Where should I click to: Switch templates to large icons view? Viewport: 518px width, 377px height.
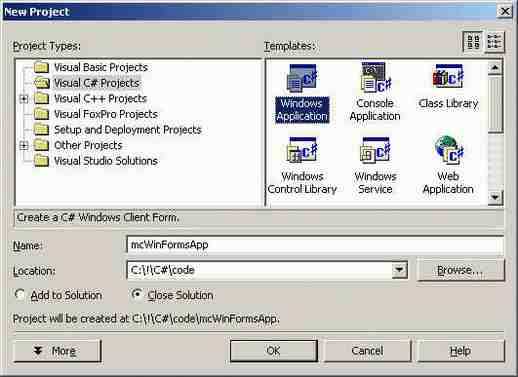473,42
